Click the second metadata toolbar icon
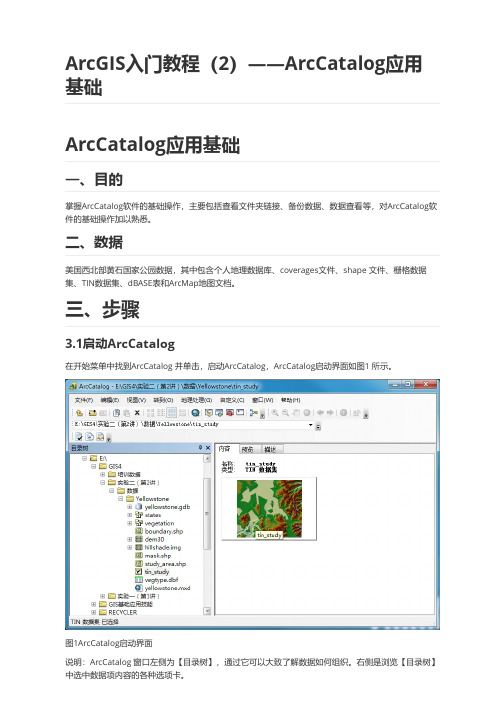This screenshot has height=713, width=504. 90,437
